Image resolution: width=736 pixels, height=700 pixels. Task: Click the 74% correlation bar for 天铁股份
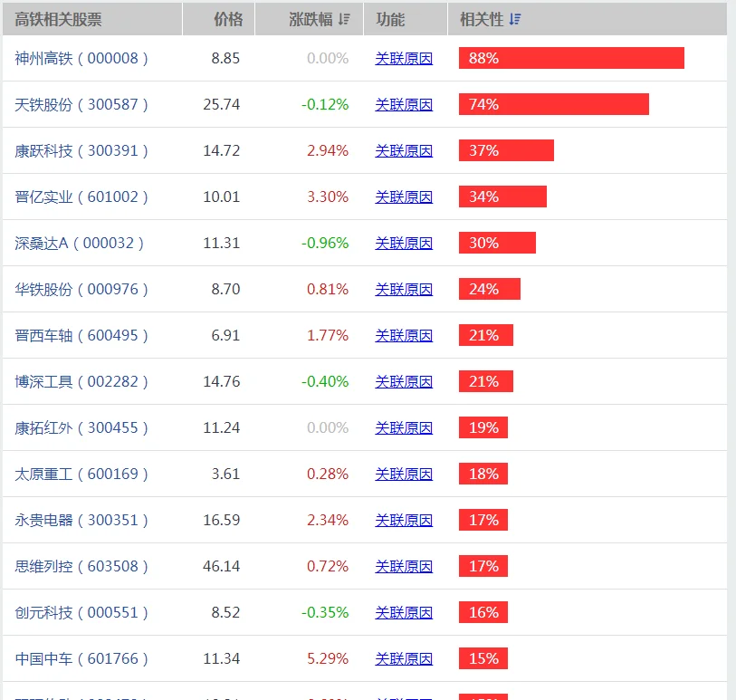point(554,104)
